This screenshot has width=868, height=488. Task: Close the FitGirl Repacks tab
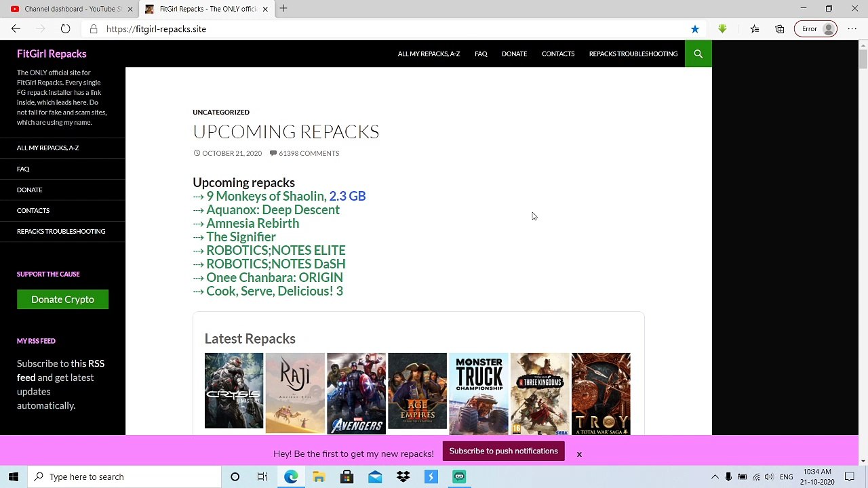point(265,9)
